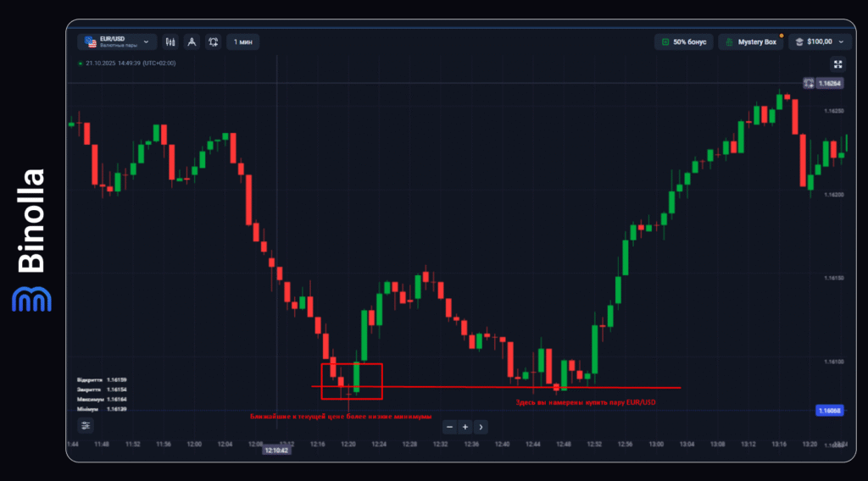Viewport: 868px width, 481px height.
Task: Open the 1 мин timeframe selector
Action: pyautogui.click(x=242, y=41)
